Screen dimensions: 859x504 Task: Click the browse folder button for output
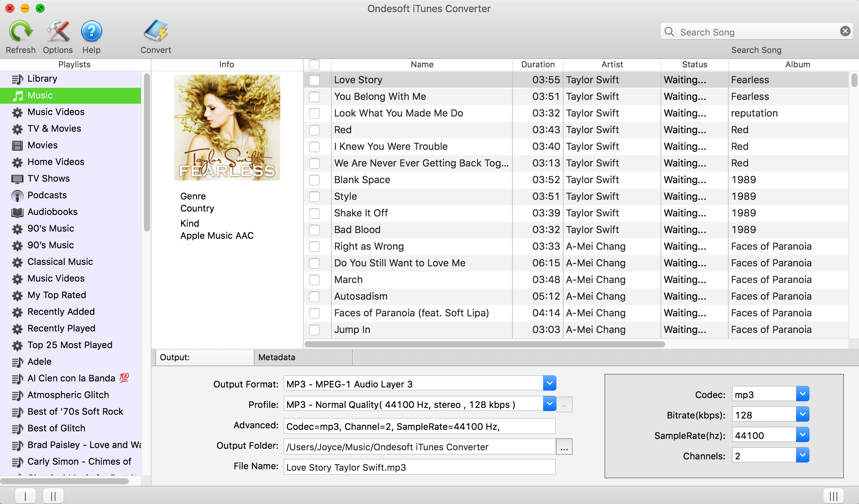(563, 447)
